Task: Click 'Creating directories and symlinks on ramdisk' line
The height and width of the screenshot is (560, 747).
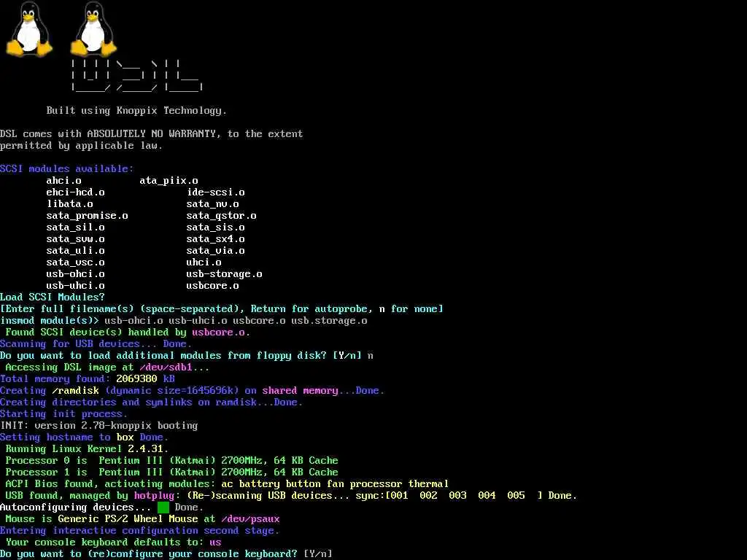Action: (x=152, y=402)
